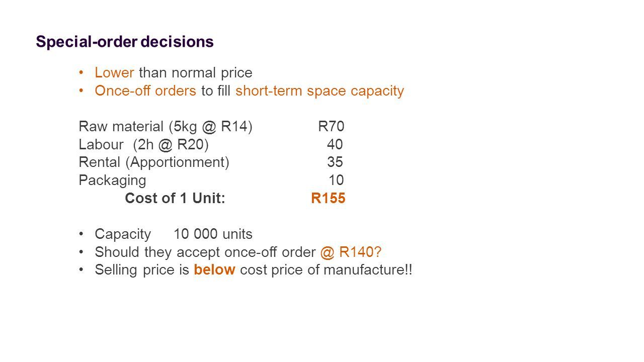Select the bold 'Cost of 1 Unit:' label
Image resolution: width=644 pixels, height=362 pixels.
click(x=175, y=199)
